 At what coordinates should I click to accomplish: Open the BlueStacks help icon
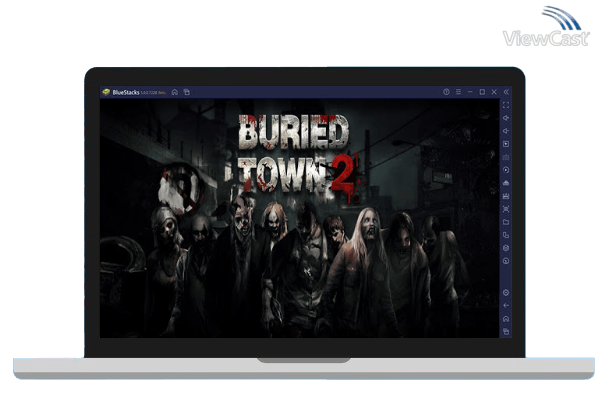[x=446, y=92]
